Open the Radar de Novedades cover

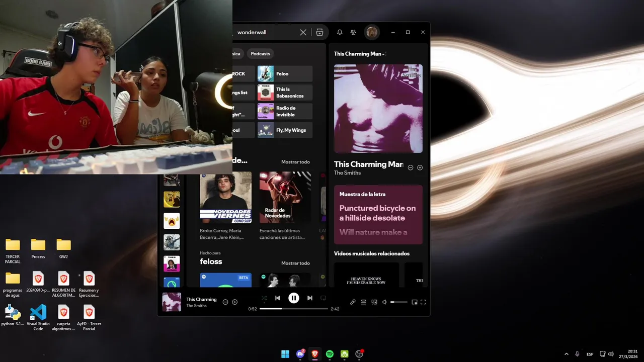tap(285, 198)
